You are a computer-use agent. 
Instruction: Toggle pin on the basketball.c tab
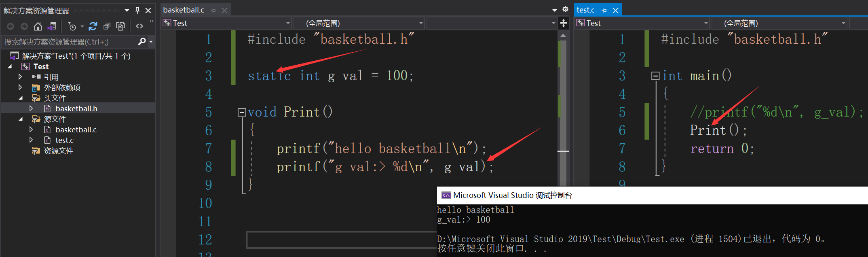pos(213,11)
